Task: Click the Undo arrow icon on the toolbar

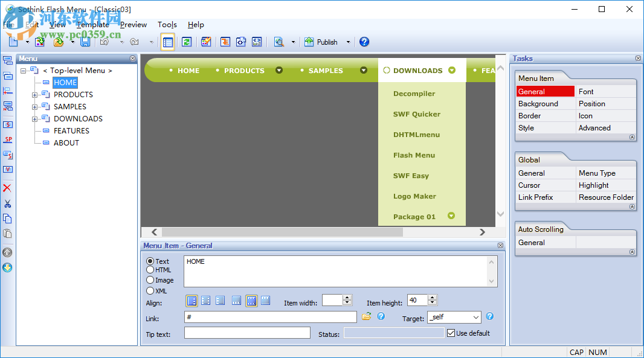Action: [x=105, y=42]
